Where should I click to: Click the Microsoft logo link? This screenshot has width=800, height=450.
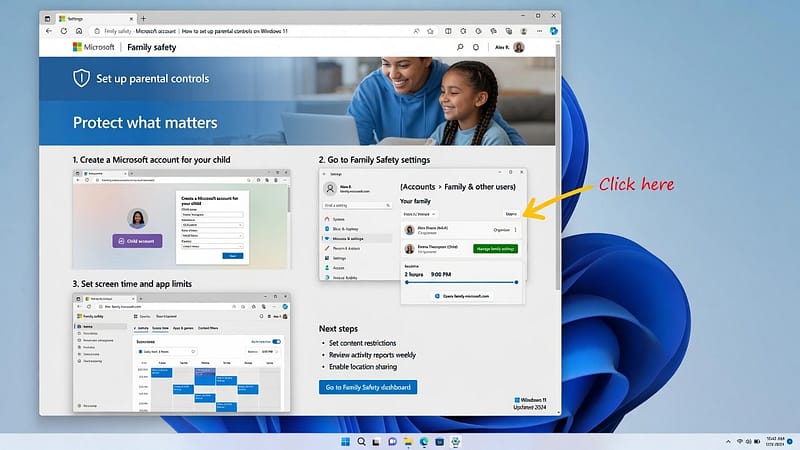click(x=94, y=47)
